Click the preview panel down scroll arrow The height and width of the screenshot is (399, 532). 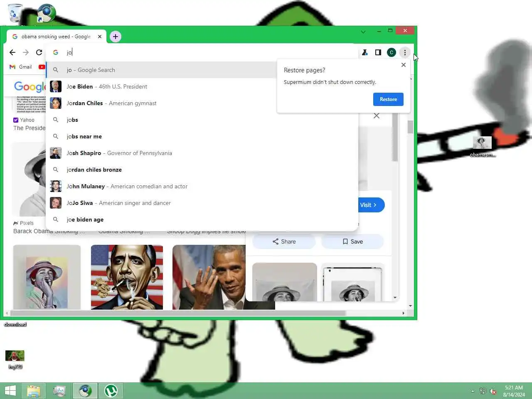coord(395,298)
